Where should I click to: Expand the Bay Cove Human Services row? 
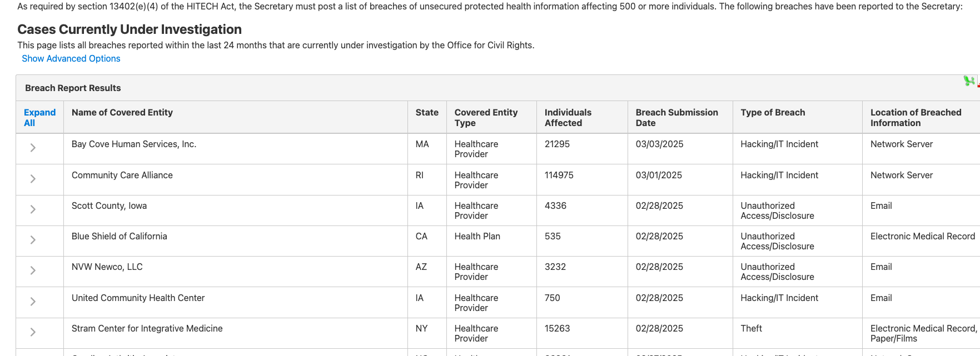point(33,148)
